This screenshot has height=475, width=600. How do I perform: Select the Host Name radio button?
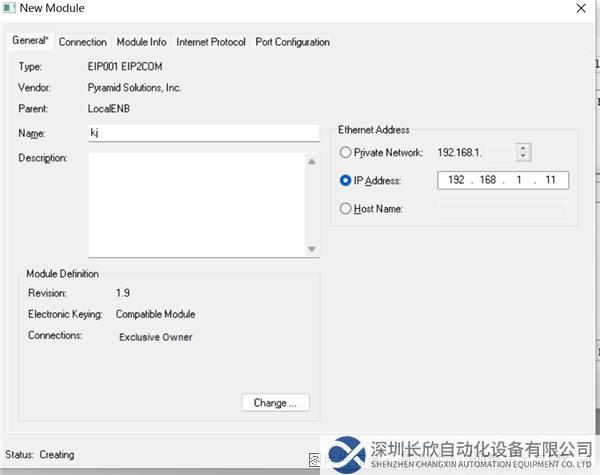[346, 209]
